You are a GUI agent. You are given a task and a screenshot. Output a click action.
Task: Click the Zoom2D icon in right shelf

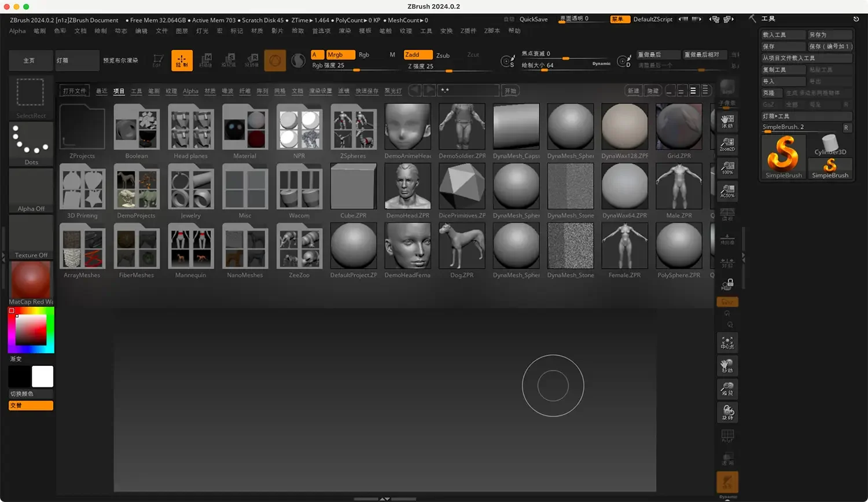pyautogui.click(x=727, y=145)
